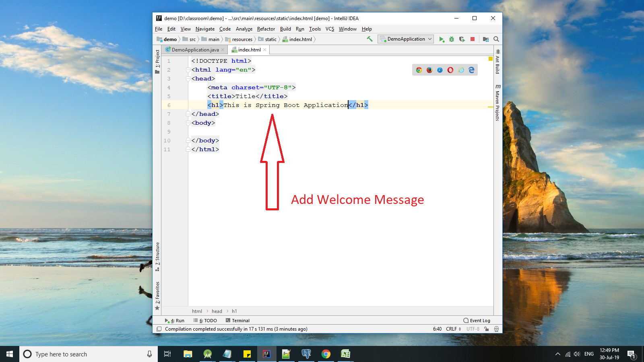This screenshot has height=362, width=644.
Task: Open the Run menu
Action: click(x=300, y=29)
